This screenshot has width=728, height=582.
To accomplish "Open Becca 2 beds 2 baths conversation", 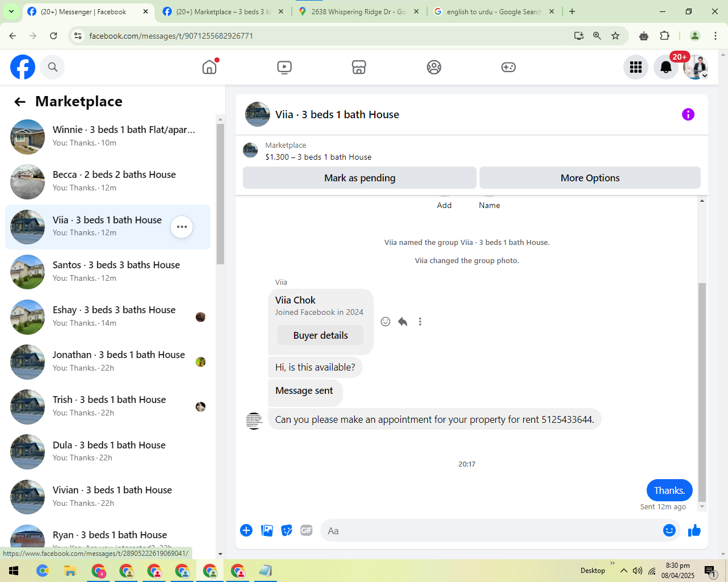I will click(x=108, y=181).
